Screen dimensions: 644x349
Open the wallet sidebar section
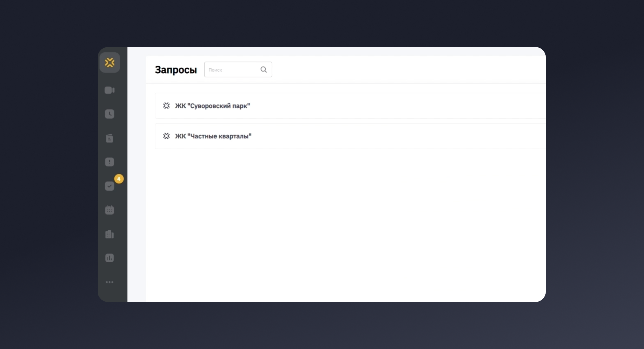pos(110,138)
